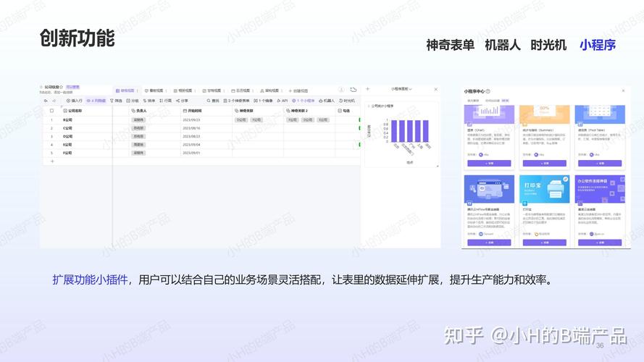Add a widget using the panel plus icon

(x=367, y=88)
